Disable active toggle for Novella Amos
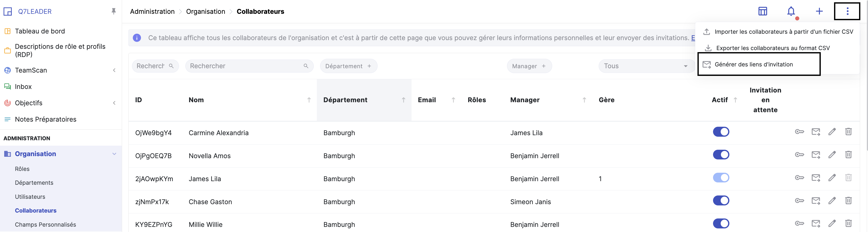Viewport: 868px width, 232px height. tap(721, 155)
